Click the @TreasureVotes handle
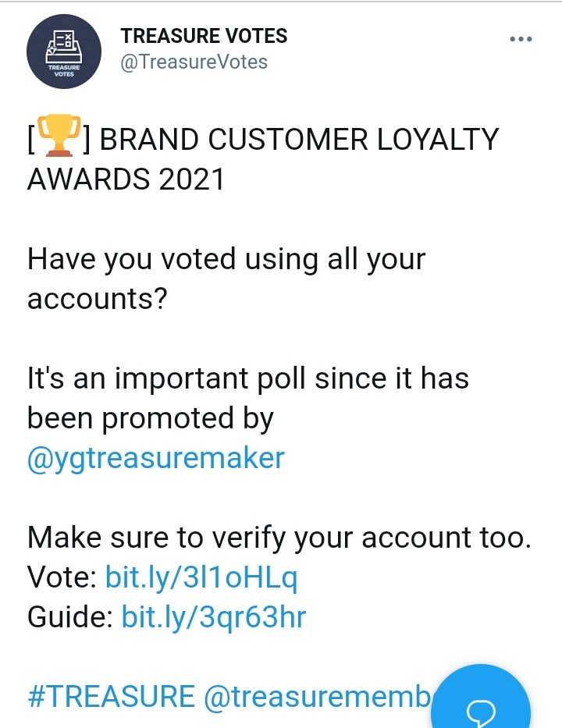This screenshot has height=728, width=562. (x=194, y=62)
